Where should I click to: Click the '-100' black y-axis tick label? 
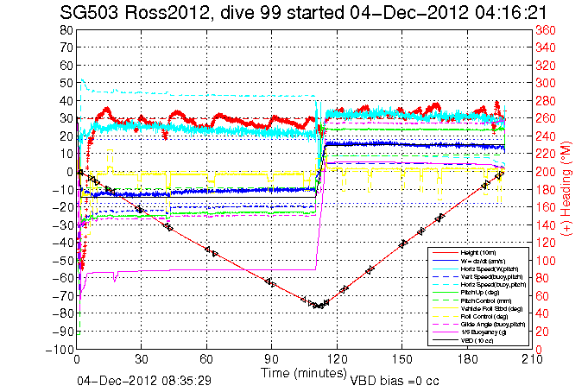[x=60, y=350]
